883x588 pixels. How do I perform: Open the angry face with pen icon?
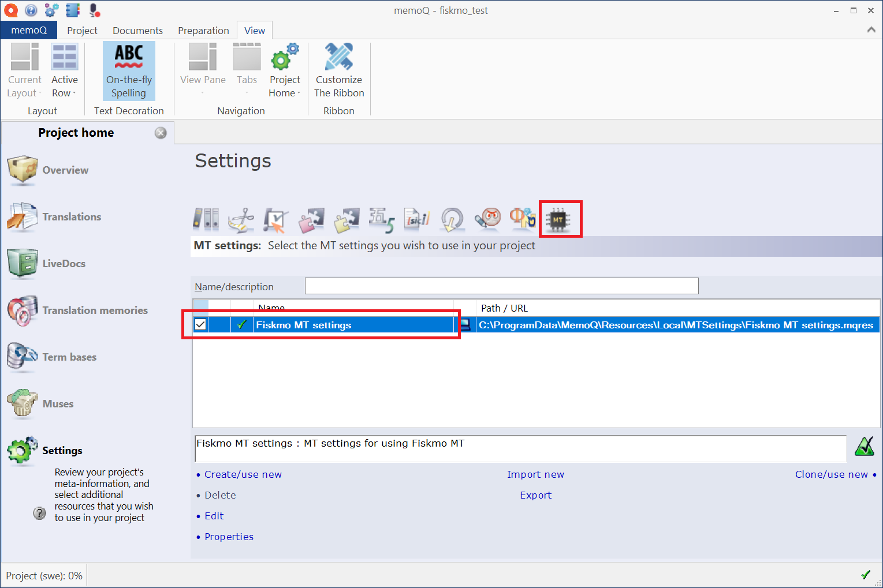click(x=487, y=220)
